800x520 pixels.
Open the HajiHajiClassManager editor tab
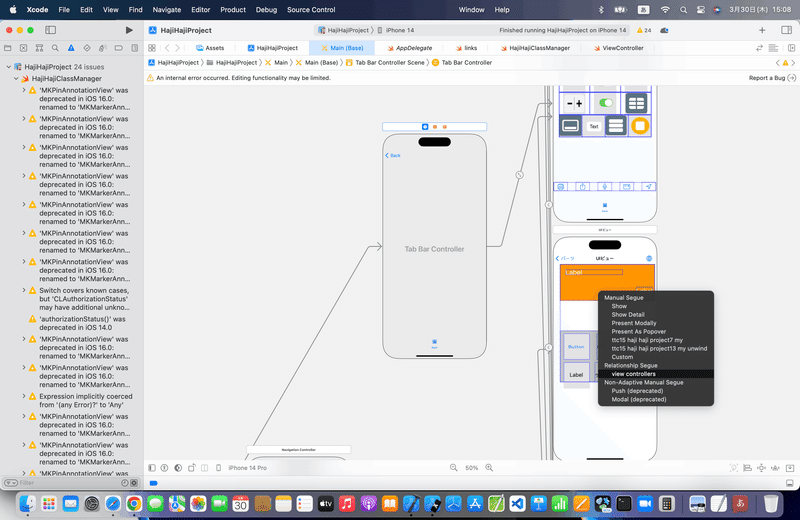(x=535, y=48)
